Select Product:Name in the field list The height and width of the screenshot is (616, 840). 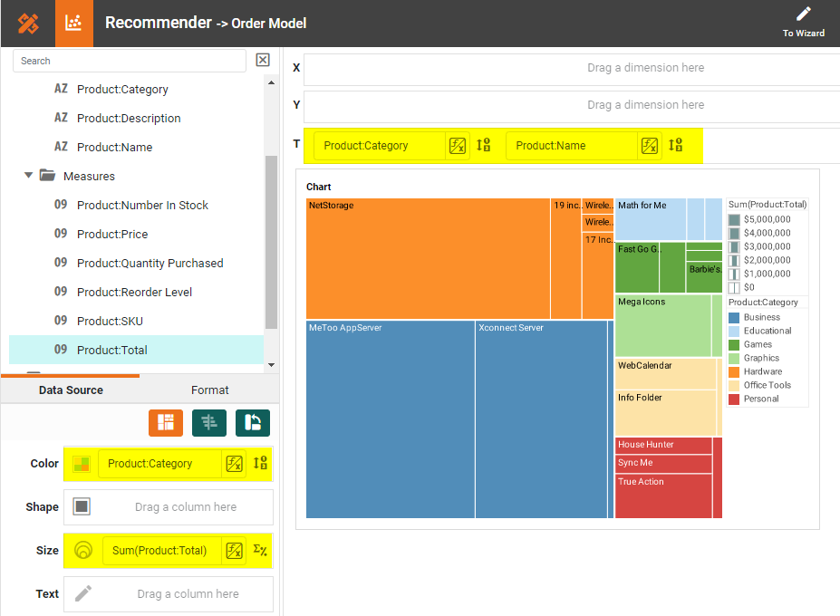click(x=115, y=148)
